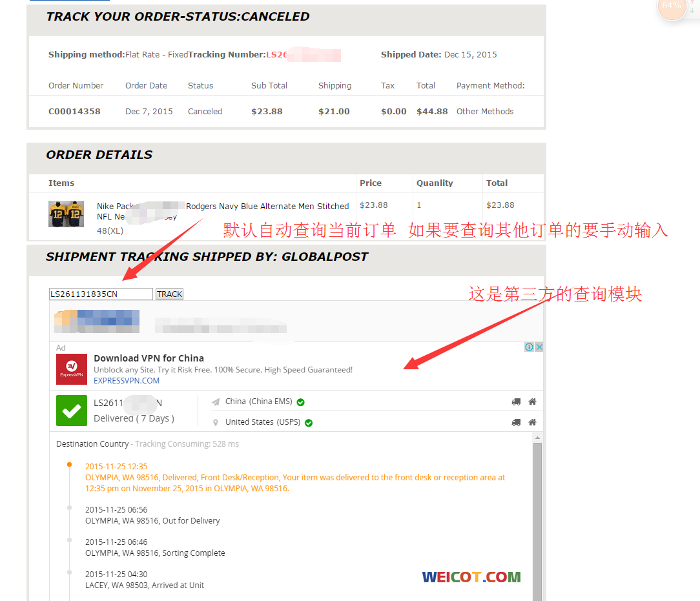Click the paper plane origin icon
The image size is (700, 601).
tap(216, 402)
